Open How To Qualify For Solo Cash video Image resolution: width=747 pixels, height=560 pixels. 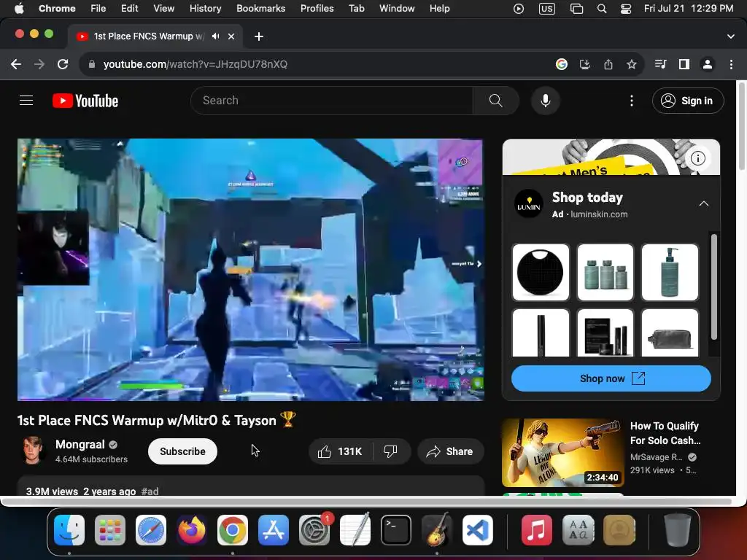point(665,433)
